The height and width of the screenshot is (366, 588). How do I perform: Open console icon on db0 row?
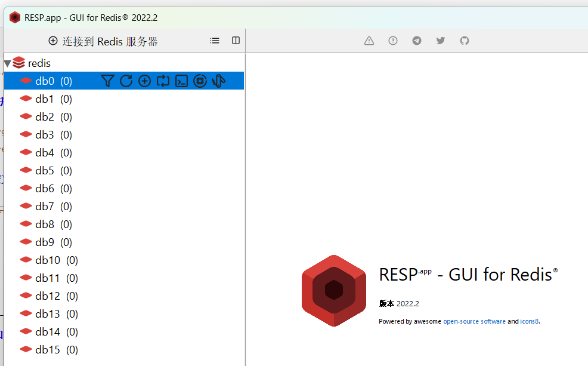pos(181,81)
